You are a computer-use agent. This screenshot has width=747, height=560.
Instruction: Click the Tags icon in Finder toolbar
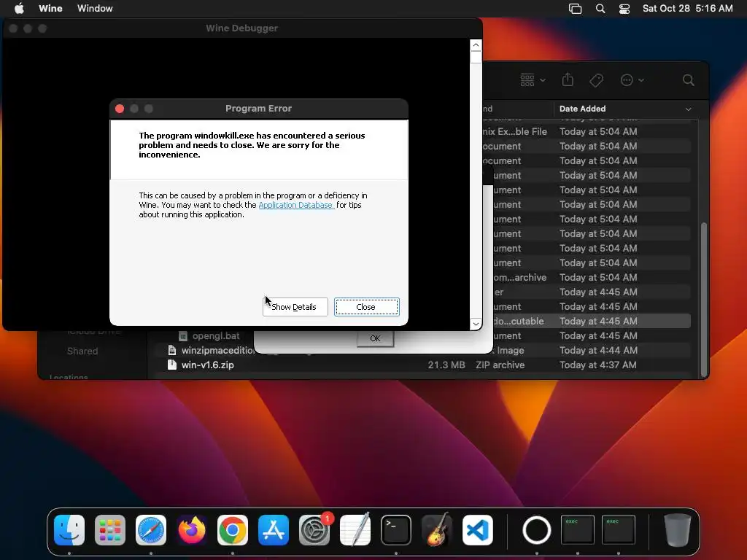(x=596, y=80)
